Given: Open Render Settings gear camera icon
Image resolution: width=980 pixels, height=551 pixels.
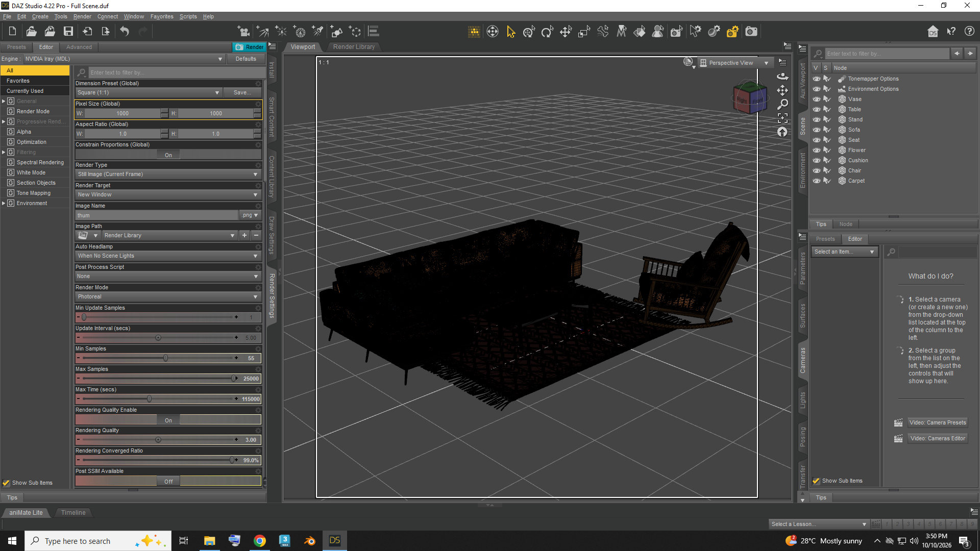Looking at the screenshot, I should [732, 32].
